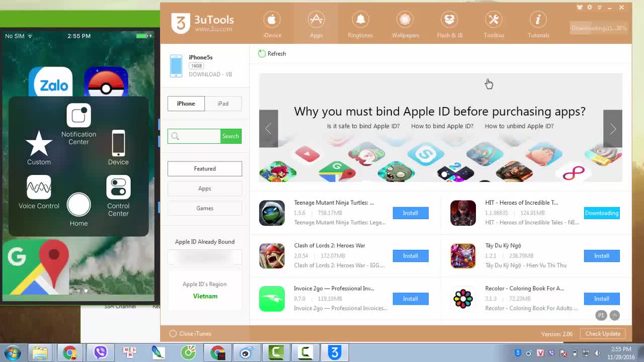Screen dimensions: 644x362
Task: Switch to 3uTools in the taskbar
Action: (335, 352)
